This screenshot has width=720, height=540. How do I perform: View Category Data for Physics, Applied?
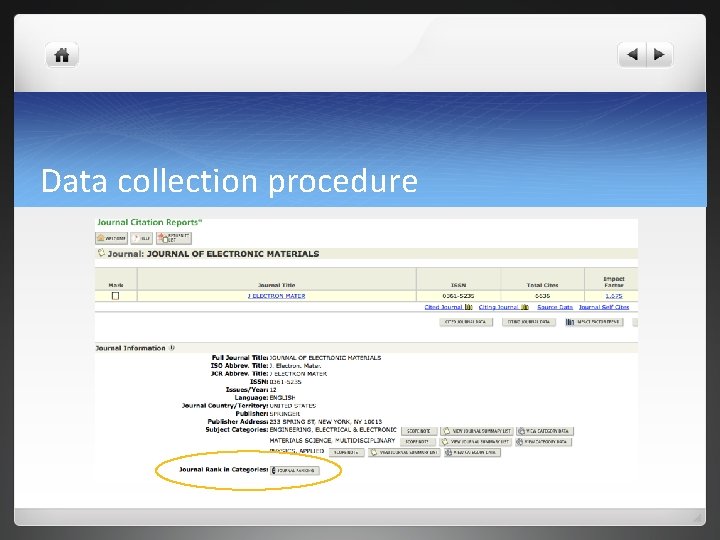[472, 452]
